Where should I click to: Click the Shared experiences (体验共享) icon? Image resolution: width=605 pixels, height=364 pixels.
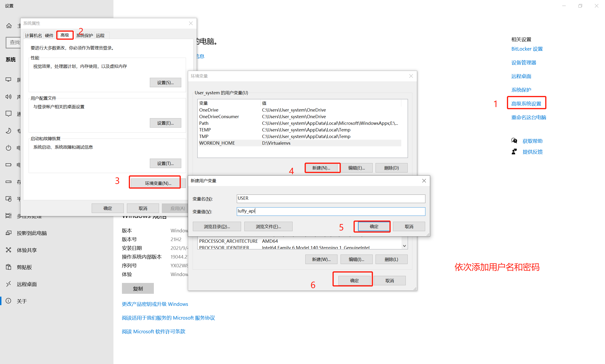pos(9,250)
